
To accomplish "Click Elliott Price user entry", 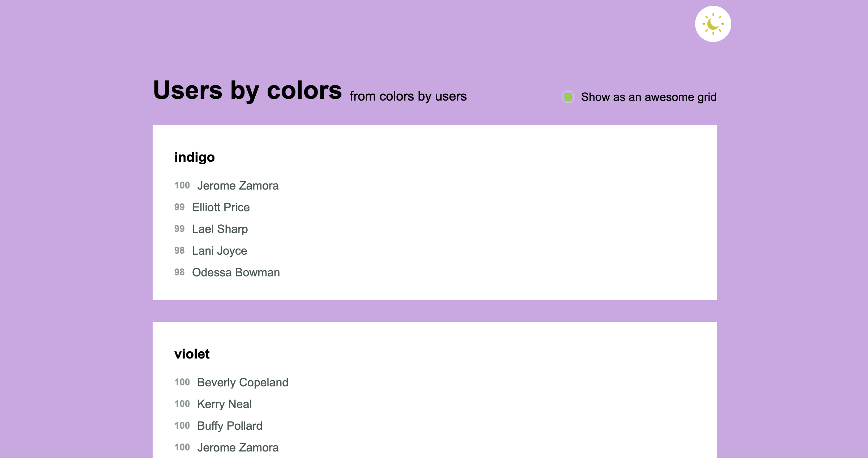I will (x=221, y=207).
